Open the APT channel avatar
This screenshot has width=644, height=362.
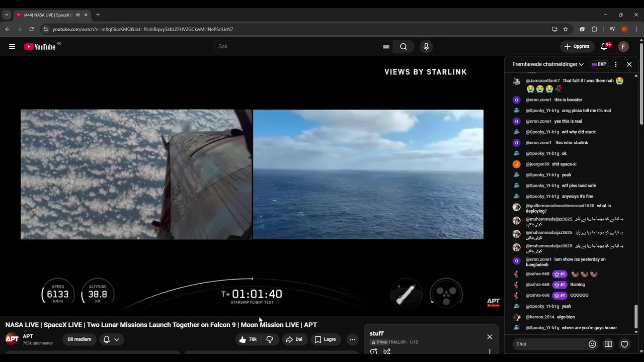12,339
